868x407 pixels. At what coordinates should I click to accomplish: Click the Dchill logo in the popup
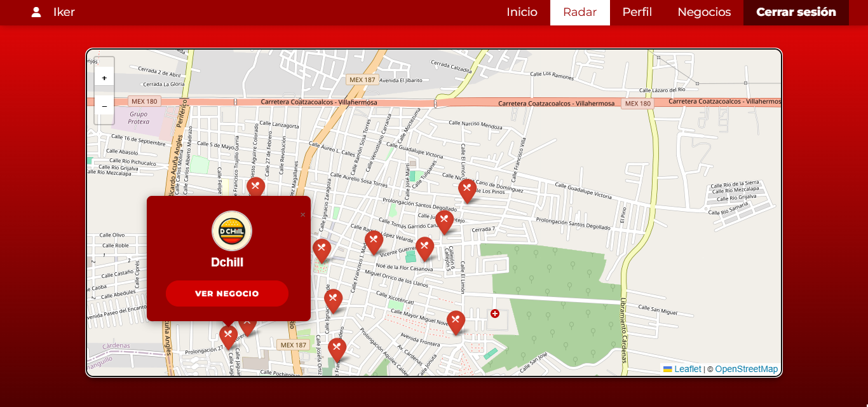(232, 231)
